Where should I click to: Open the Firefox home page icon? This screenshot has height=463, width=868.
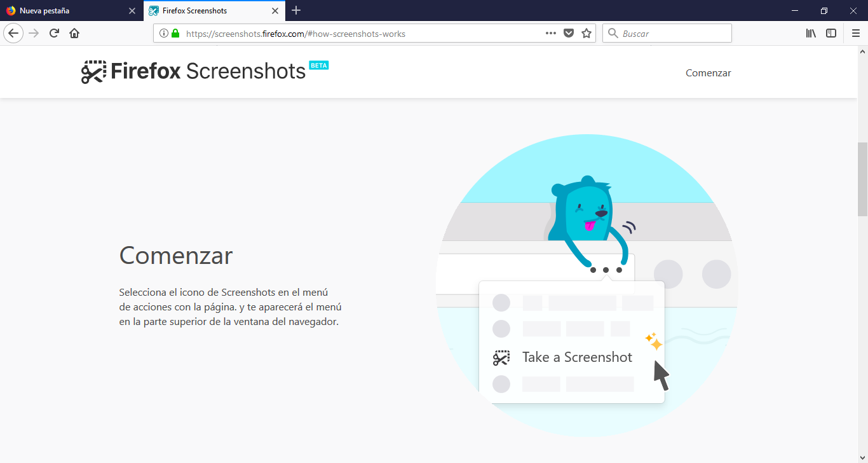[74, 33]
